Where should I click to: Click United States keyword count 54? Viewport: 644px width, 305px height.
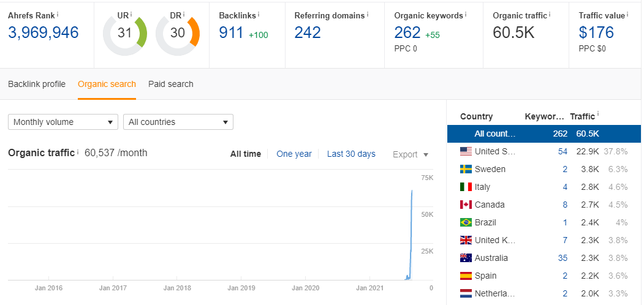563,151
